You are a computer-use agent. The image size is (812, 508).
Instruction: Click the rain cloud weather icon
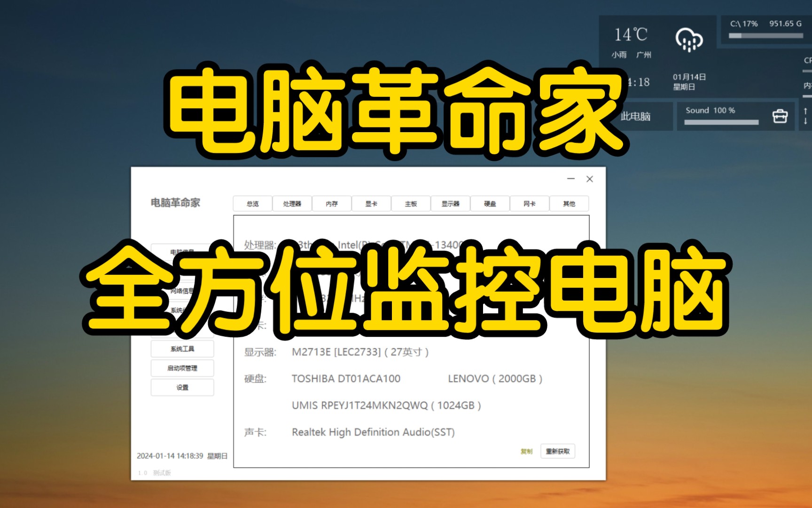tap(689, 40)
